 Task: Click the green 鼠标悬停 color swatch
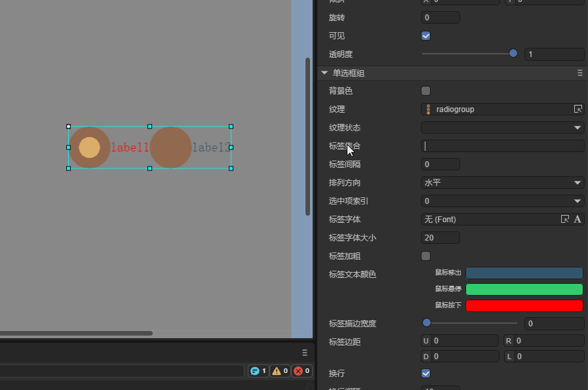point(524,289)
